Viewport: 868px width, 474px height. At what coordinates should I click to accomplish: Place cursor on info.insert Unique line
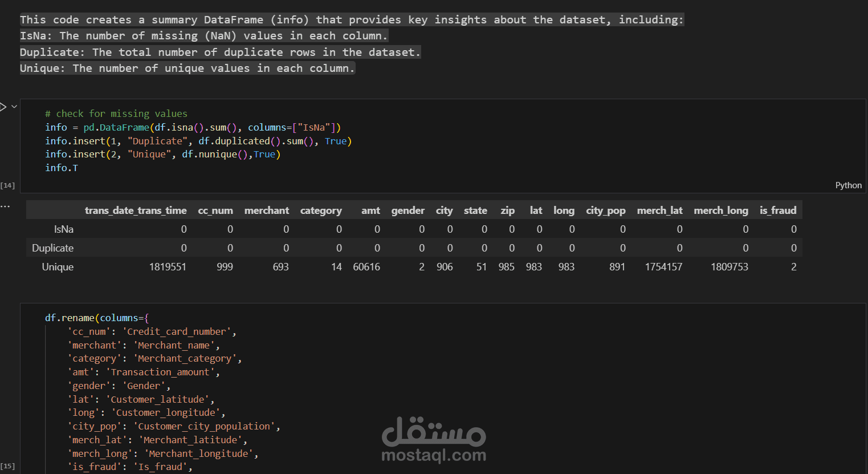coord(163,154)
